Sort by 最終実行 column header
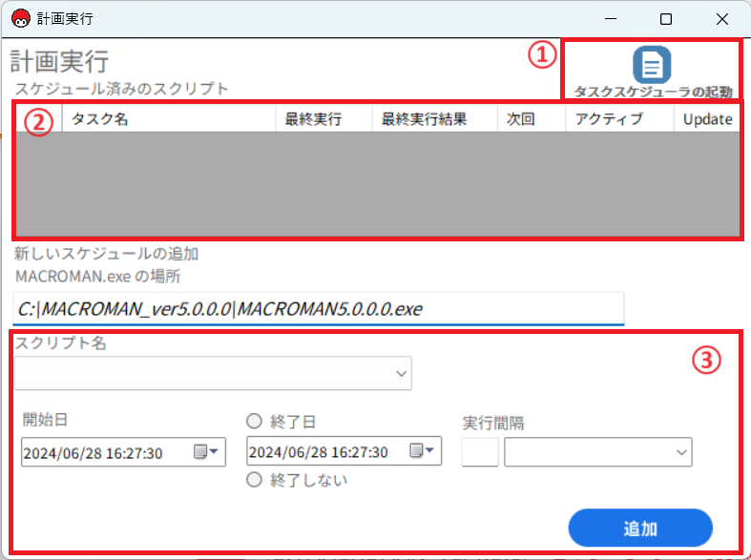 point(323,118)
